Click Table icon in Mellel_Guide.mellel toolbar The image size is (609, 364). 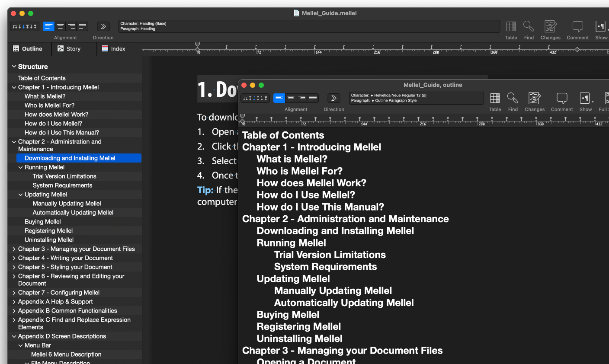point(511,26)
